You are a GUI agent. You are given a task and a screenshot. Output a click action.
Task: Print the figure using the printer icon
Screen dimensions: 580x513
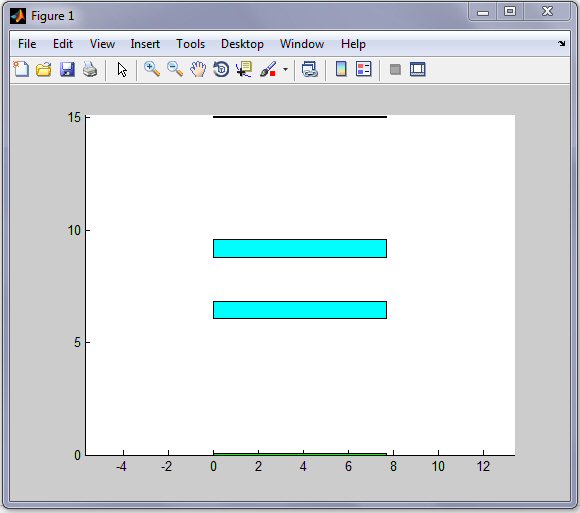(x=90, y=69)
